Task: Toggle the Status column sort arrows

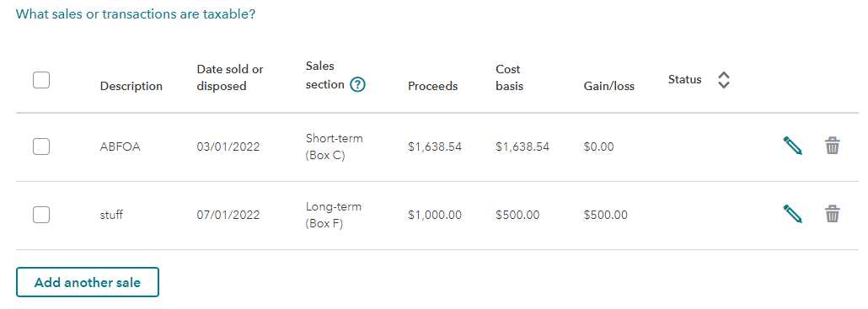Action: coord(723,80)
